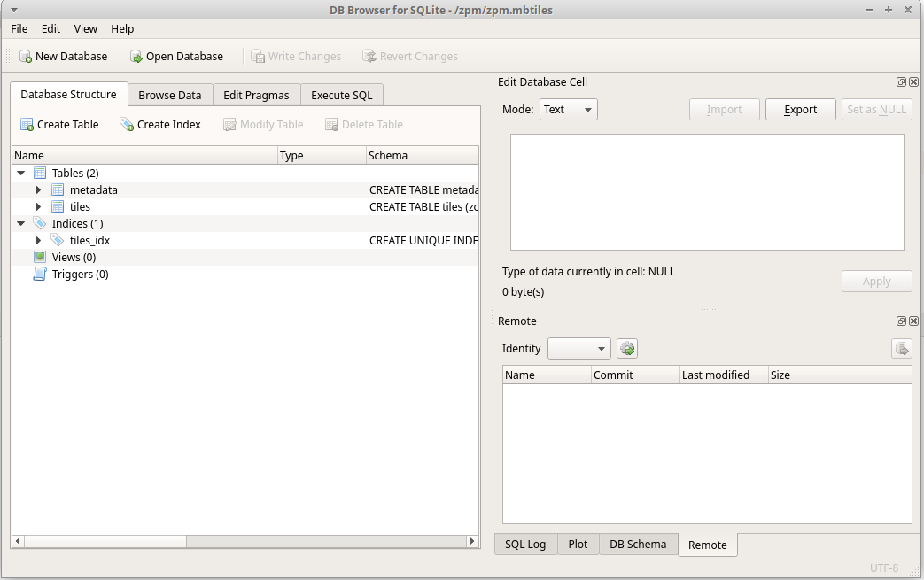Click the Open Database toolbar icon
This screenshot has height=580, width=924.
tap(136, 57)
